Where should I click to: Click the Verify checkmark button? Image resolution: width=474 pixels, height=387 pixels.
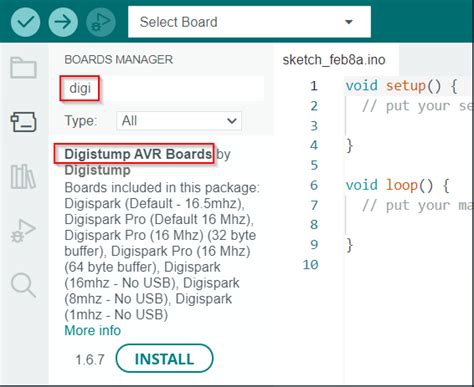25,22
